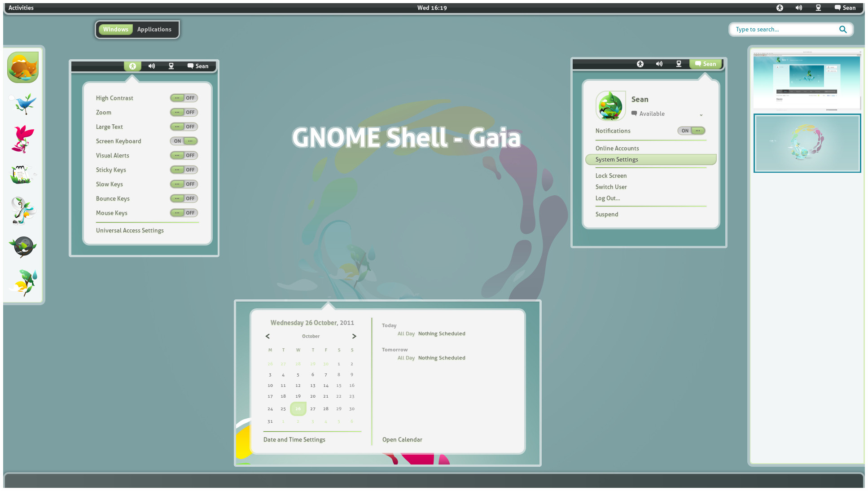
Task: Toggle High Contrast switch
Action: point(184,98)
